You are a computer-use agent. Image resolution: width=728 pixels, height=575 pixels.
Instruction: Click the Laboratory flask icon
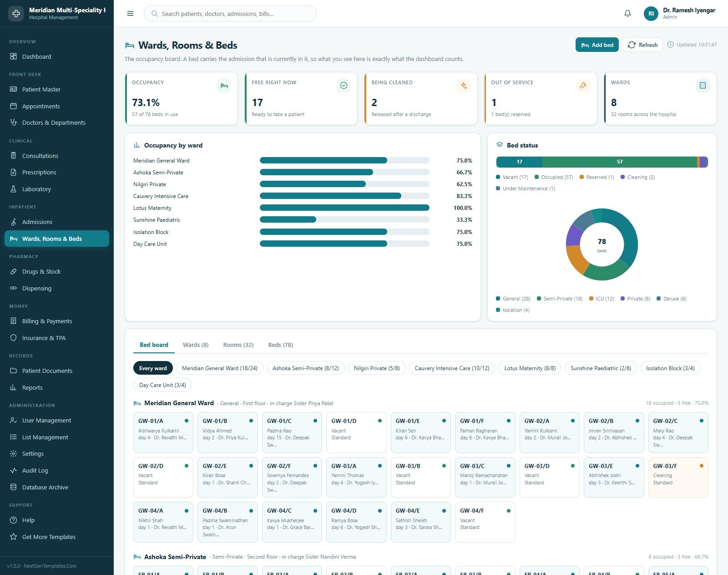click(x=14, y=189)
